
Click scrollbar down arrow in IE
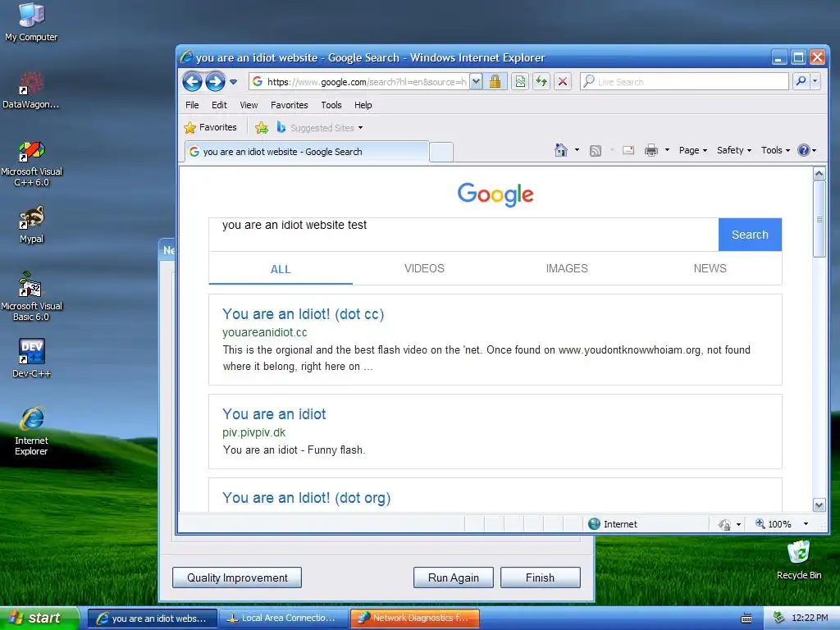819,504
